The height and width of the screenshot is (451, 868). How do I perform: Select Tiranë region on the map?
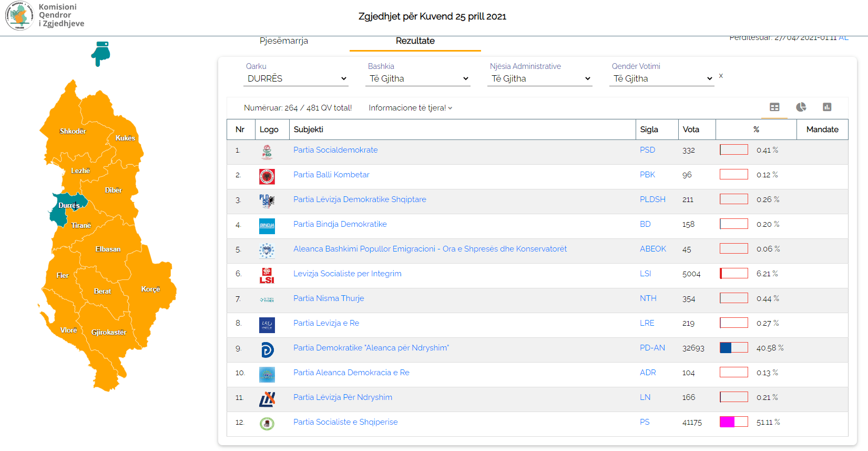(81, 225)
